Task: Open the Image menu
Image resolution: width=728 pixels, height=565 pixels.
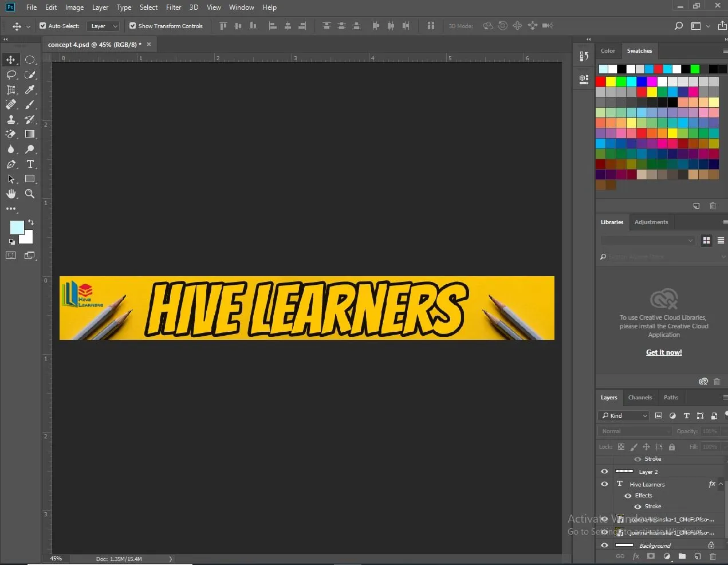Action: coord(74,7)
